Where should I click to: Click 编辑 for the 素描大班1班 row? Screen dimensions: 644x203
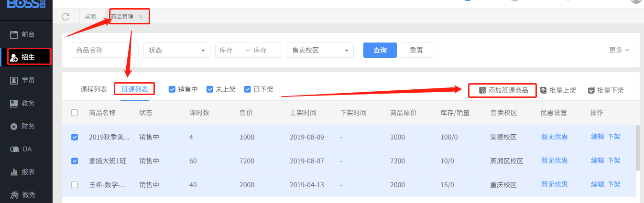coord(598,160)
